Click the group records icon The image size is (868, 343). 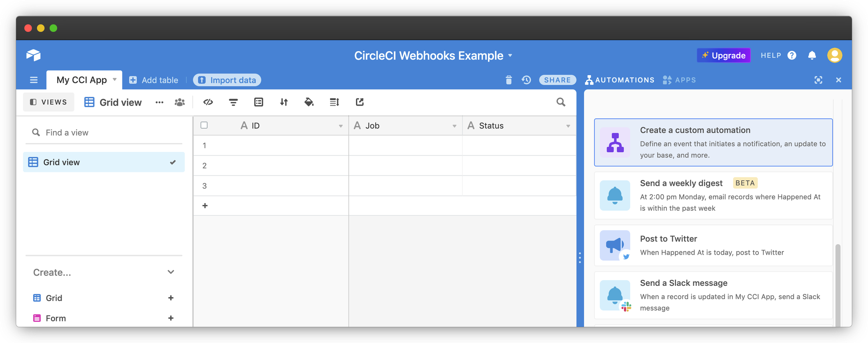[259, 102]
